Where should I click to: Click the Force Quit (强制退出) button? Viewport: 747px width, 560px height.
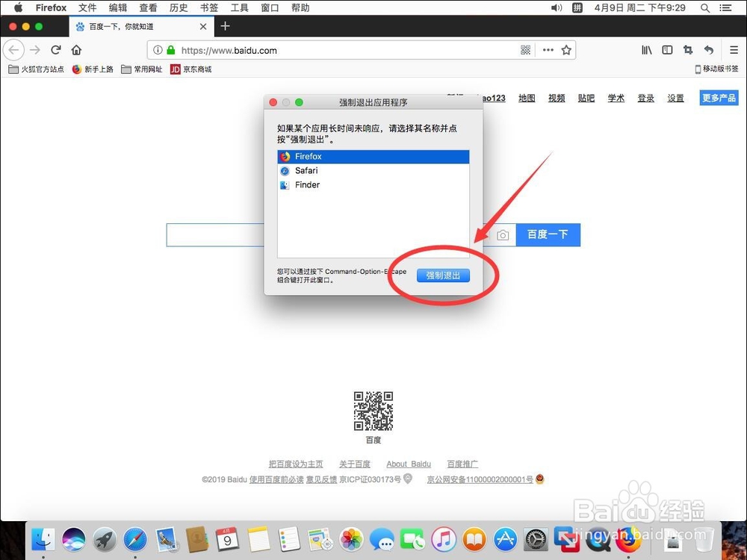pyautogui.click(x=443, y=276)
